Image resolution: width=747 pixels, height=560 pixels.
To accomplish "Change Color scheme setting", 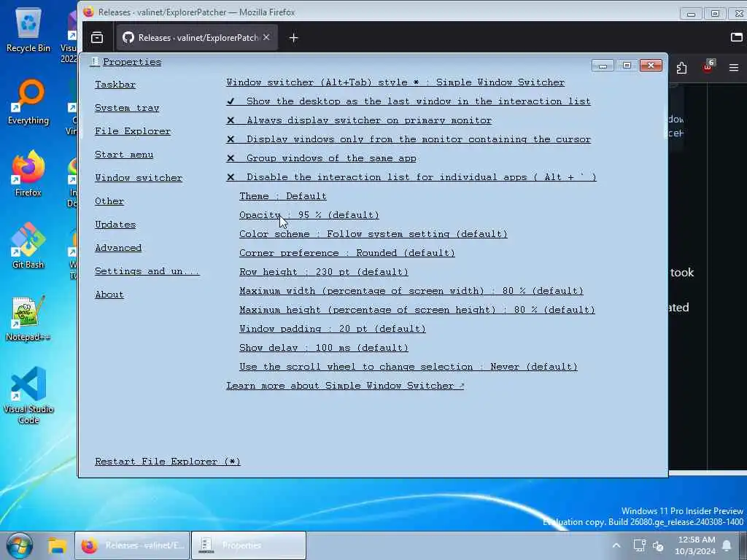I will tap(373, 234).
